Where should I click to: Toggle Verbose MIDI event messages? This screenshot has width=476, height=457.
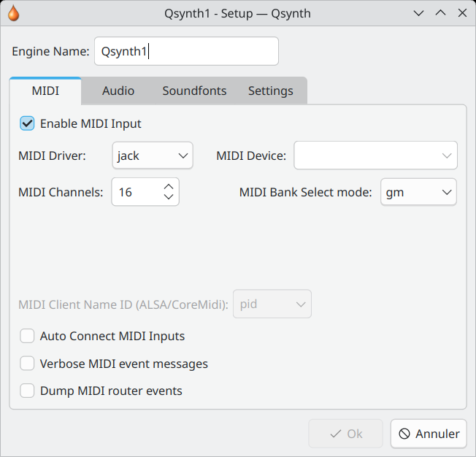tap(27, 364)
